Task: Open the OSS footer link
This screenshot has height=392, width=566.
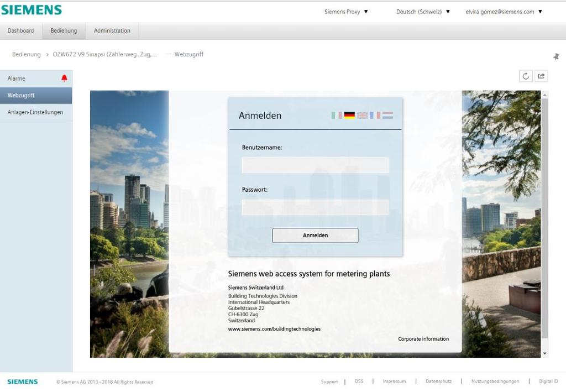Action: point(359,381)
